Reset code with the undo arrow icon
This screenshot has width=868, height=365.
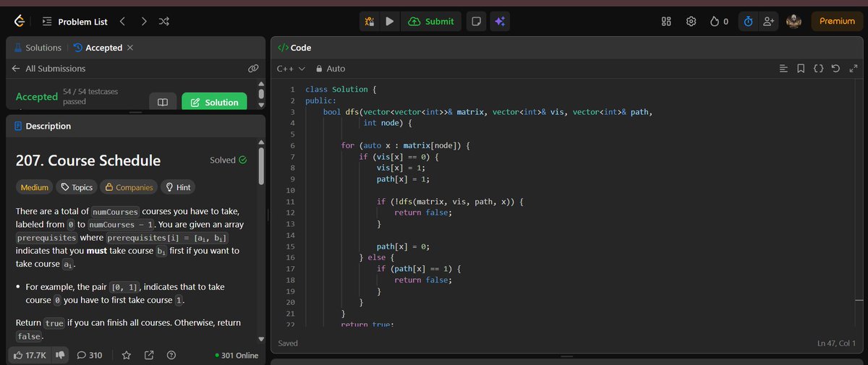tap(835, 69)
